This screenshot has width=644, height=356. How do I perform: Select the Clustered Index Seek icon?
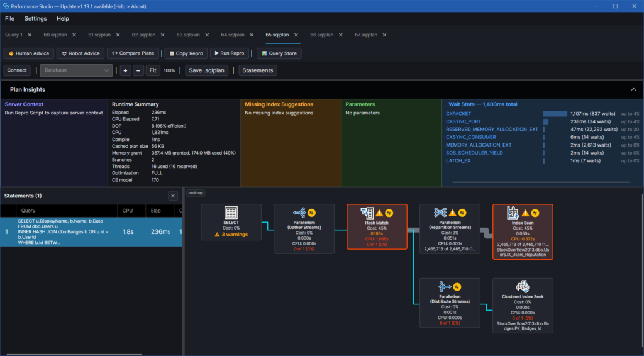point(523,286)
